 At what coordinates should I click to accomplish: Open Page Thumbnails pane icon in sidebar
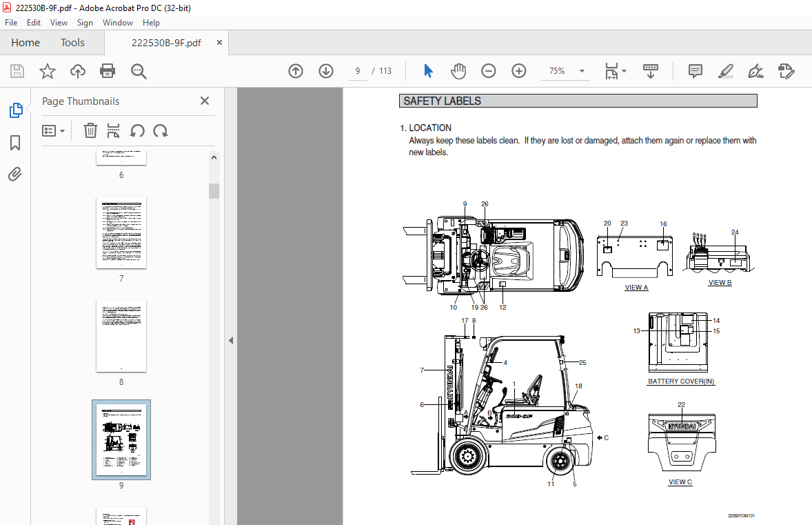(x=16, y=110)
